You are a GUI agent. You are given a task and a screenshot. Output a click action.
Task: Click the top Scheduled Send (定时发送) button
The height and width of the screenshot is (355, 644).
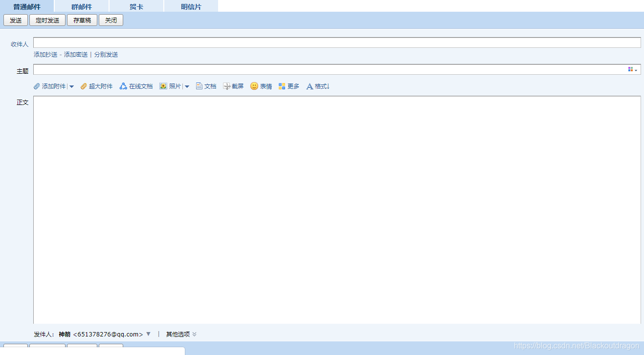pos(47,21)
